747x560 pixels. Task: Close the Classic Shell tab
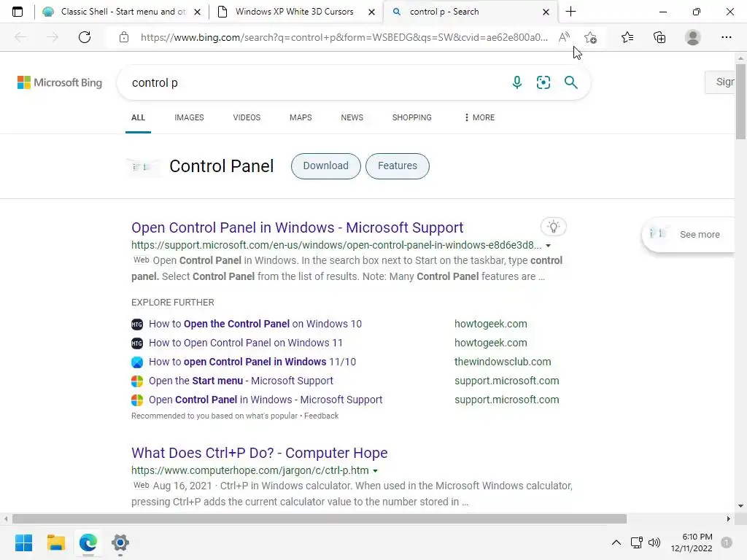tap(197, 12)
